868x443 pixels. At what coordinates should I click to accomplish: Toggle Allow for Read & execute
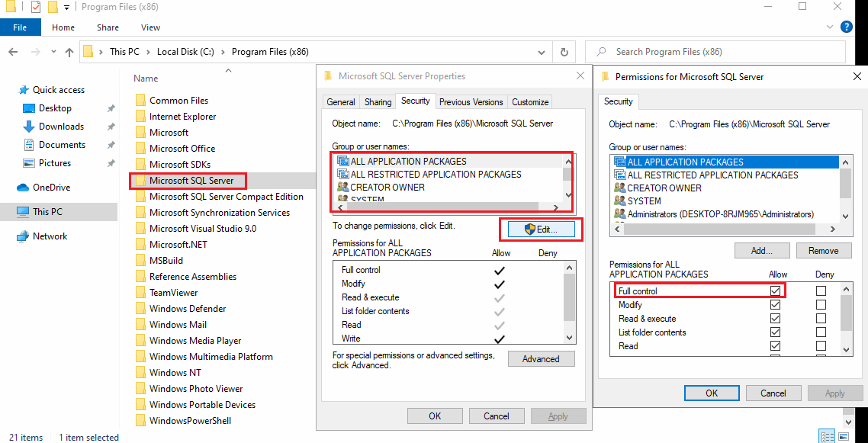[x=776, y=319]
